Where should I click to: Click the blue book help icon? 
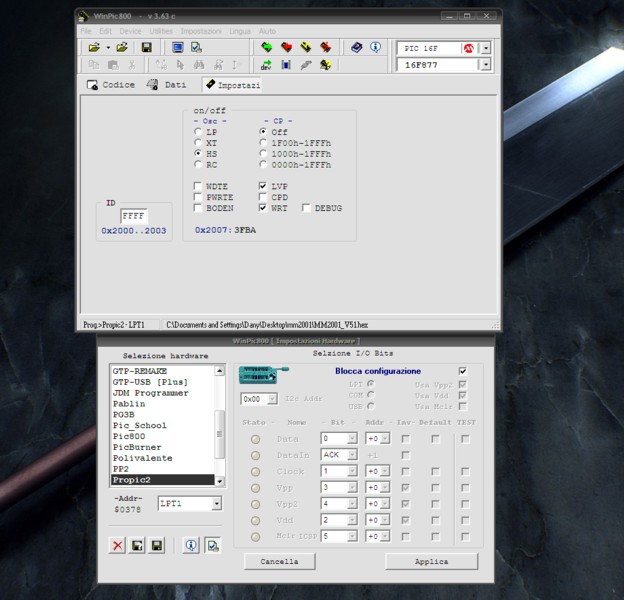coord(356,47)
